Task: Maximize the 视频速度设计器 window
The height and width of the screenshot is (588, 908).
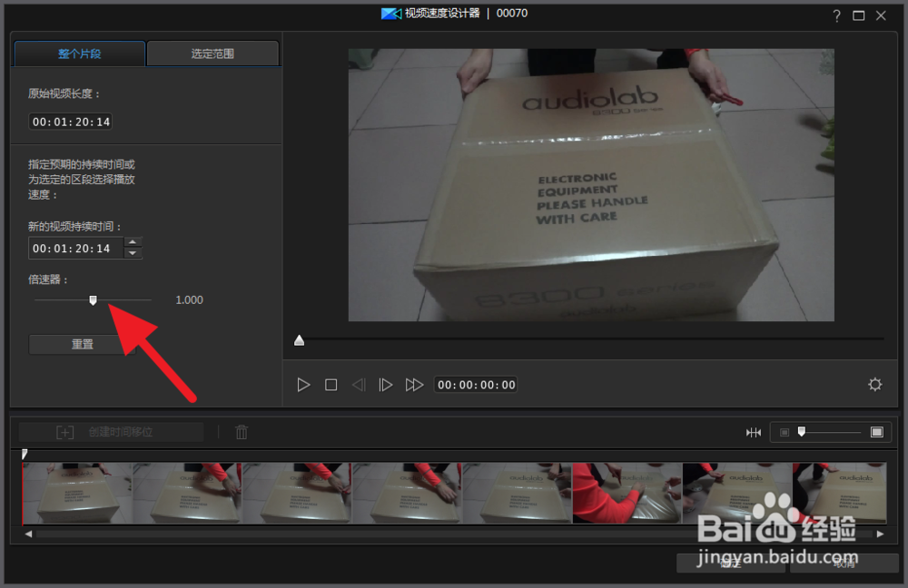Action: [859, 15]
